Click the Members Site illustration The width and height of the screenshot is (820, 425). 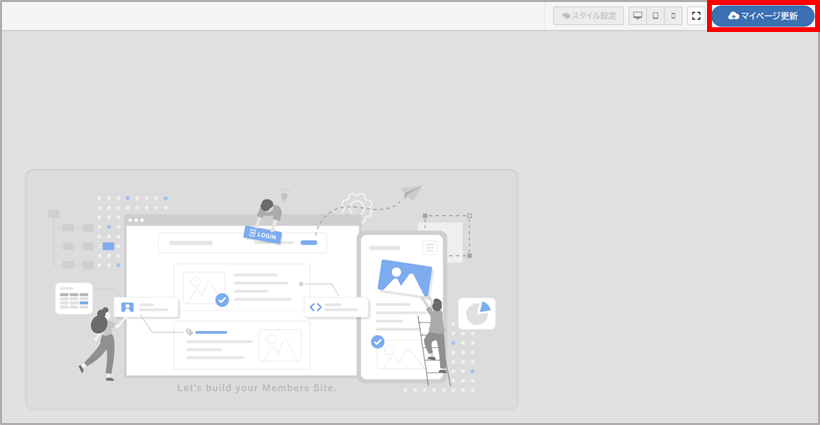click(x=272, y=290)
